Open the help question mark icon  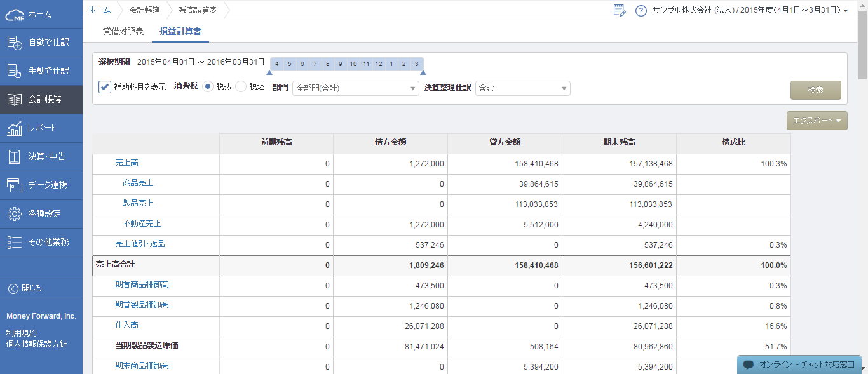(x=641, y=10)
